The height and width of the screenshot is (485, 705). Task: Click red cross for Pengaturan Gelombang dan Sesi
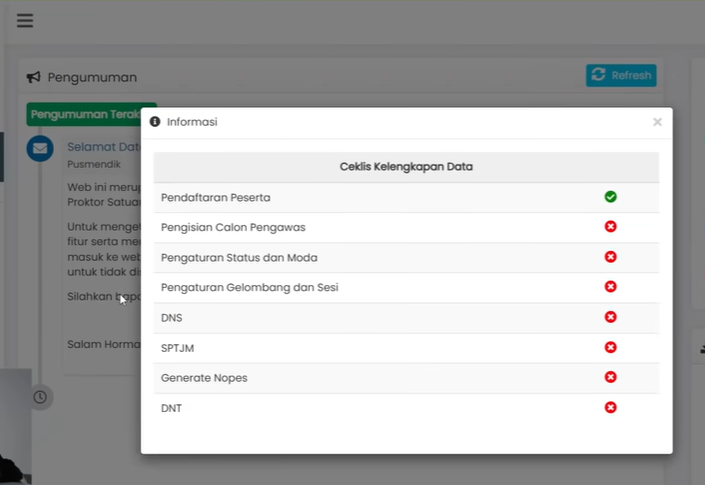[610, 287]
